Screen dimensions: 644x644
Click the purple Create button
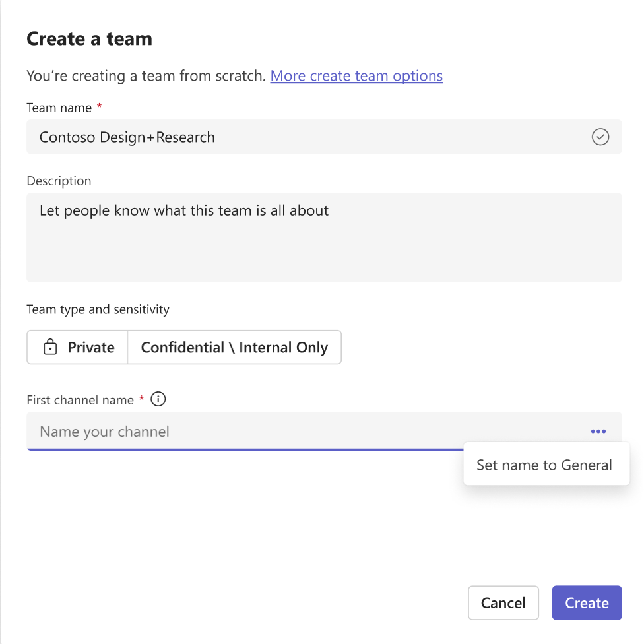coord(587,602)
